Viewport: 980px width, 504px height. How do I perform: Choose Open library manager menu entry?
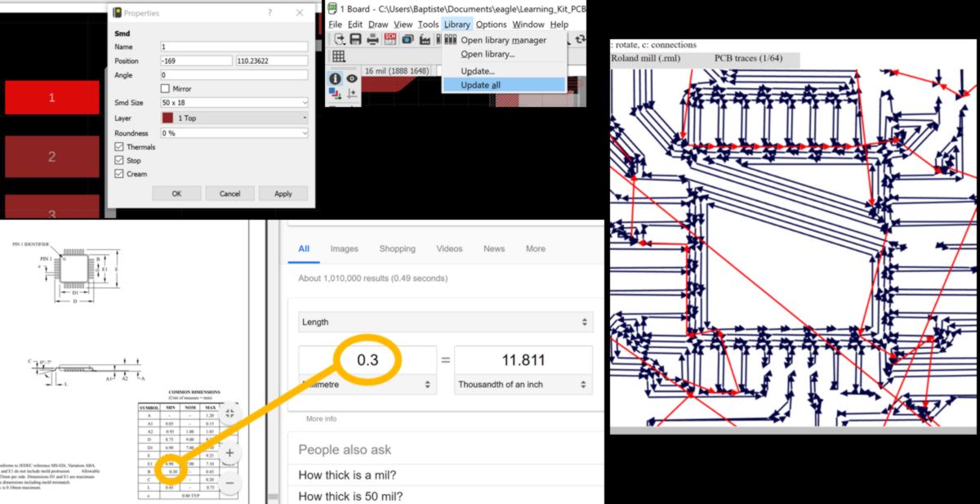[504, 40]
